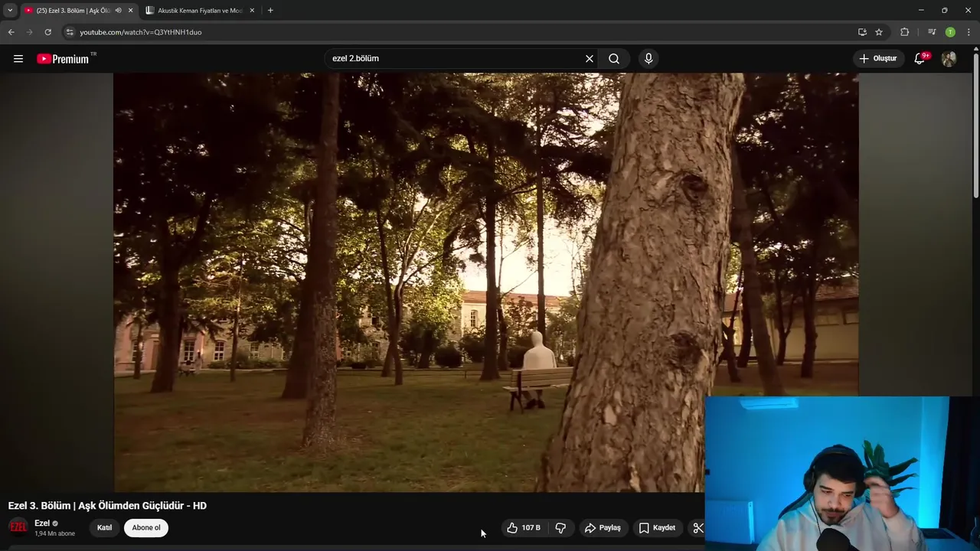The image size is (980, 551).
Task: Open the Ezel channel avatar
Action: point(18,528)
